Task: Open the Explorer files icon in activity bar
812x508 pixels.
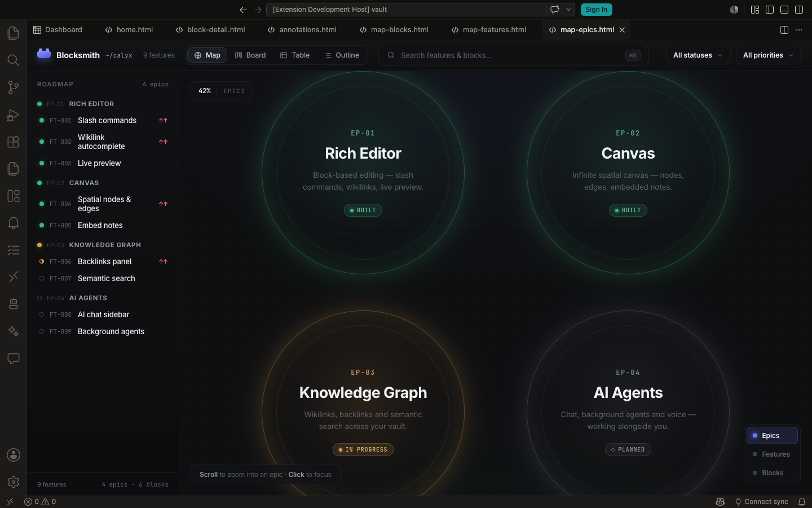Action: [x=14, y=33]
